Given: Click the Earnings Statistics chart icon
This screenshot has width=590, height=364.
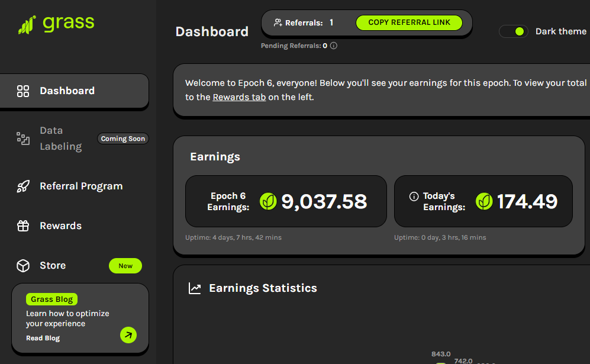Looking at the screenshot, I should 195,288.
